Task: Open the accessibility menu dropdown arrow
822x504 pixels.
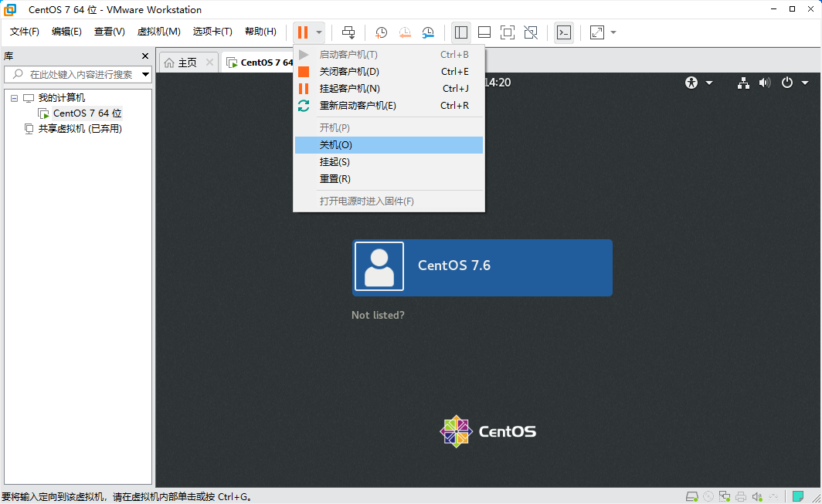Action: click(708, 82)
